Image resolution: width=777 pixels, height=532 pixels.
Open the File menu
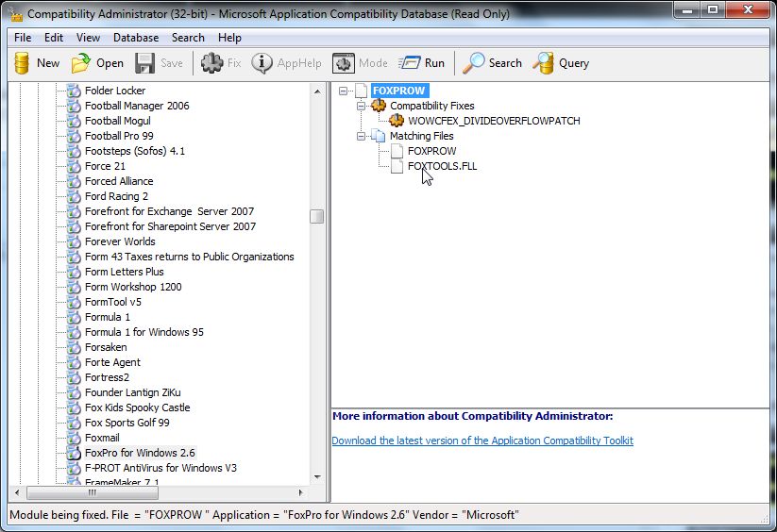point(23,38)
